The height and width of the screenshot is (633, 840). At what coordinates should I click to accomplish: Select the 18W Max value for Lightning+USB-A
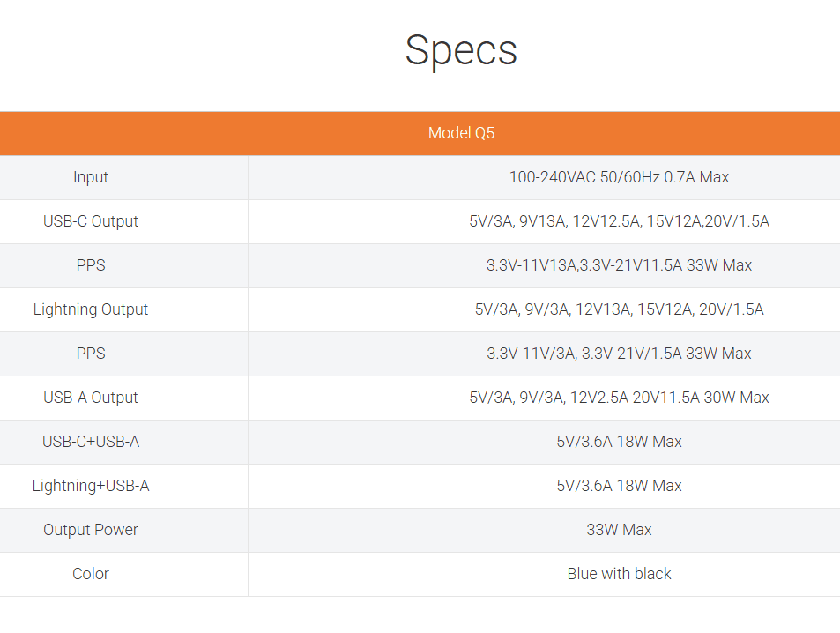coord(619,486)
